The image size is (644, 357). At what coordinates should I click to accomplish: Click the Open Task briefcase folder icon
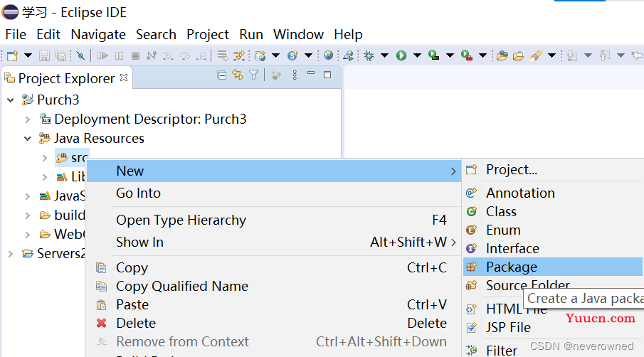(x=518, y=55)
